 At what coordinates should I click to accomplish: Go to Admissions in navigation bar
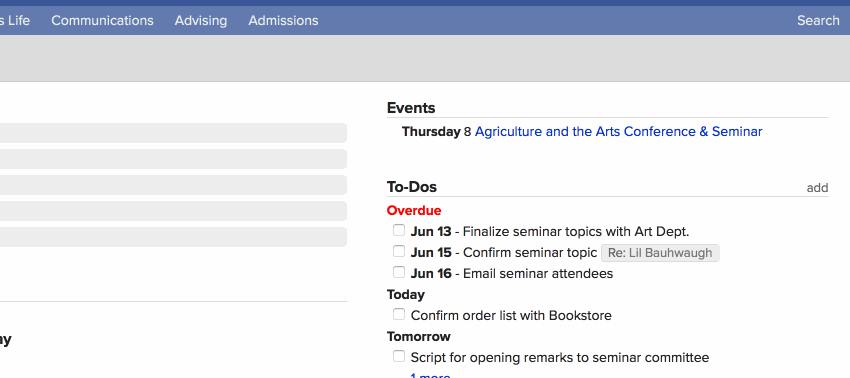pos(283,21)
